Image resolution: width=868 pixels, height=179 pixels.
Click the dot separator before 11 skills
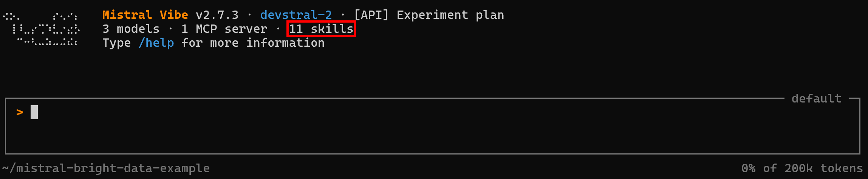pyautogui.click(x=278, y=29)
